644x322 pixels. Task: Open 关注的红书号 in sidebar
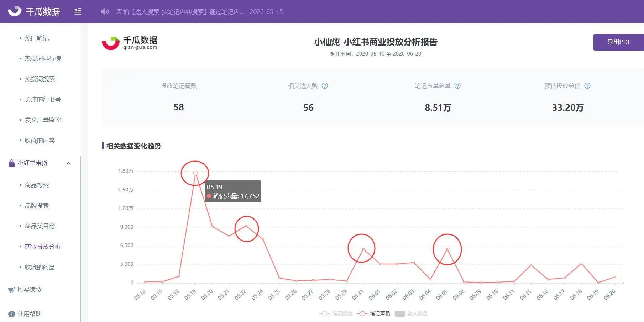point(43,100)
